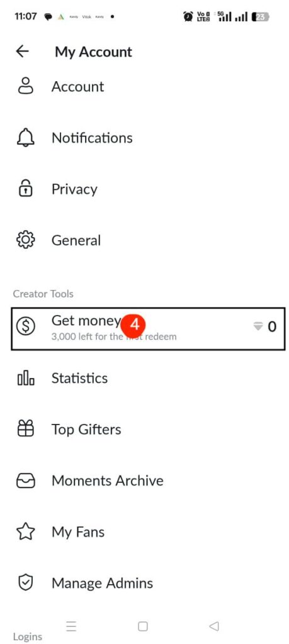The width and height of the screenshot is (289, 644).
Task: Tap the Top Gifters gift box icon
Action: tap(25, 429)
